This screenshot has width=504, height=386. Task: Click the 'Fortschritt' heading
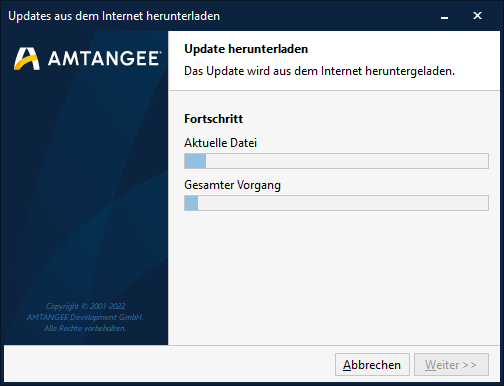(x=213, y=119)
